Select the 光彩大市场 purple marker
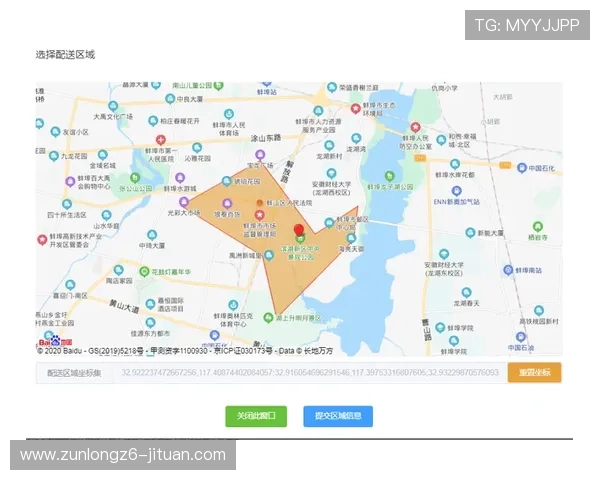The height and width of the screenshot is (480, 600). [184, 202]
